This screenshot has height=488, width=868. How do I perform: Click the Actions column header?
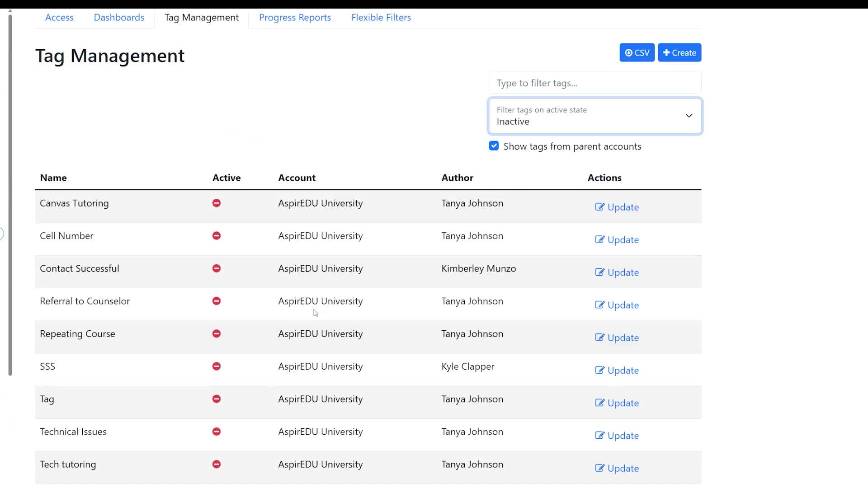pyautogui.click(x=604, y=178)
